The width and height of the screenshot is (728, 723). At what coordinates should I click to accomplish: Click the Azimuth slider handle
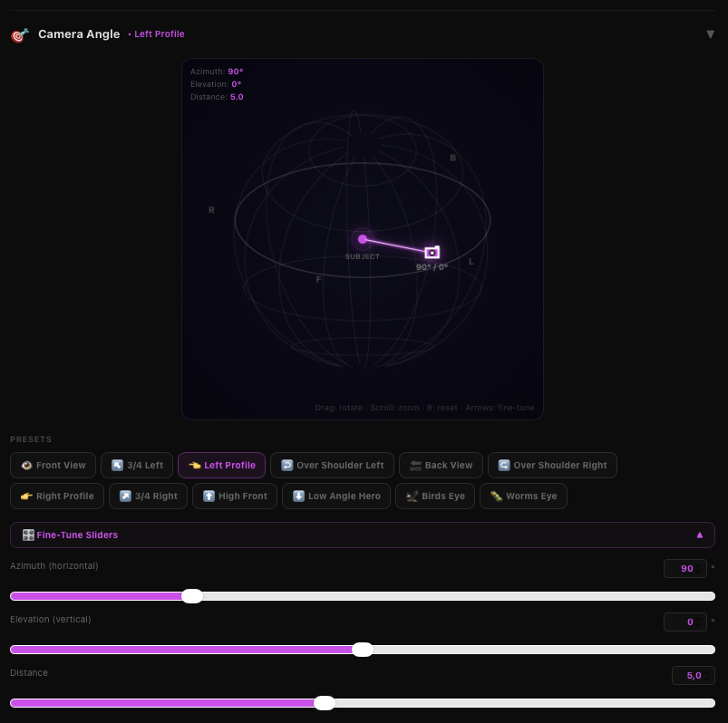click(x=192, y=596)
